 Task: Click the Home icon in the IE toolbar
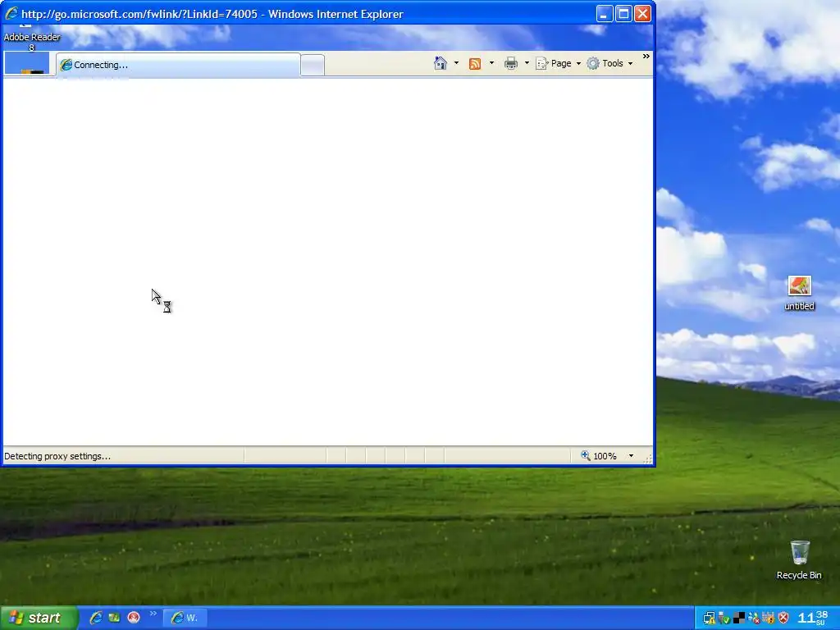coord(441,64)
